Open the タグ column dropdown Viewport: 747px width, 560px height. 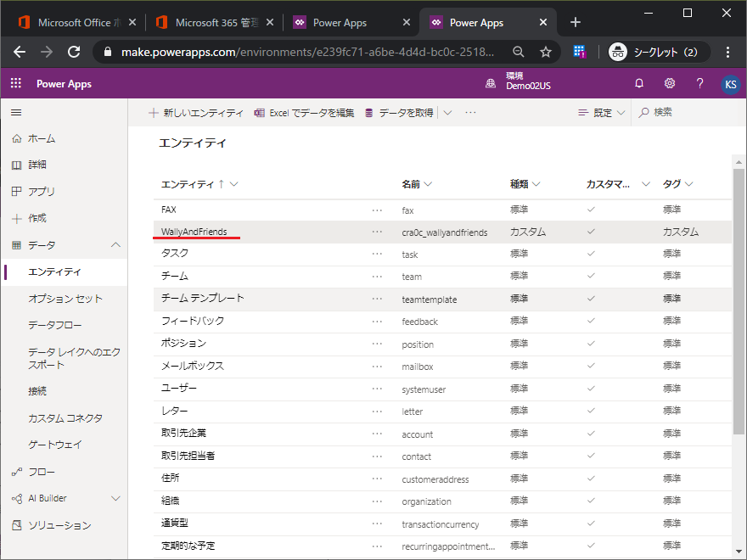pos(689,184)
